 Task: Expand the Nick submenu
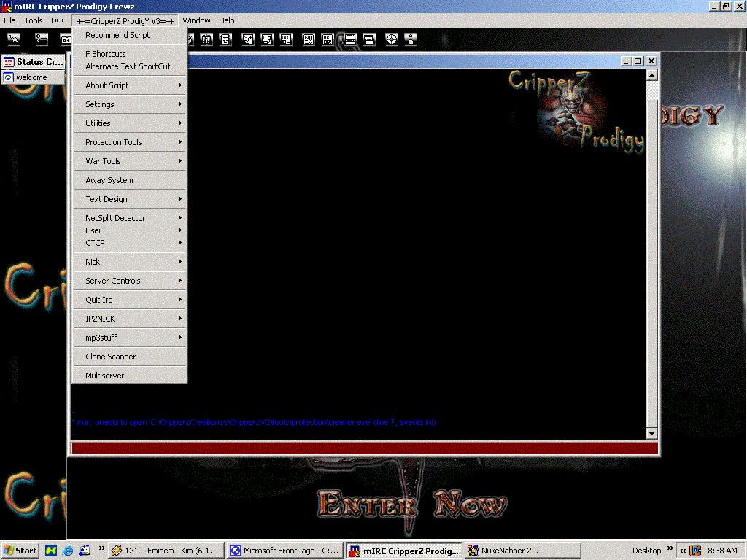pos(130,262)
